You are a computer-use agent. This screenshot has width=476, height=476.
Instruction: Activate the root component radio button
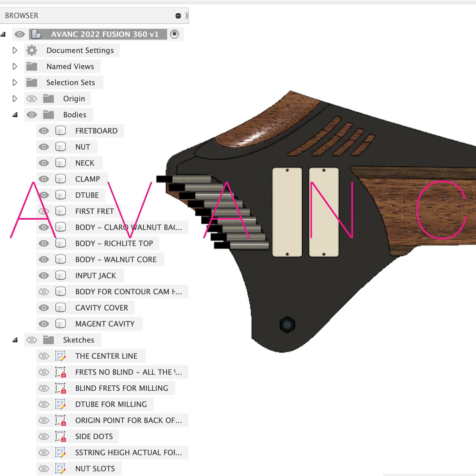pyautogui.click(x=175, y=34)
